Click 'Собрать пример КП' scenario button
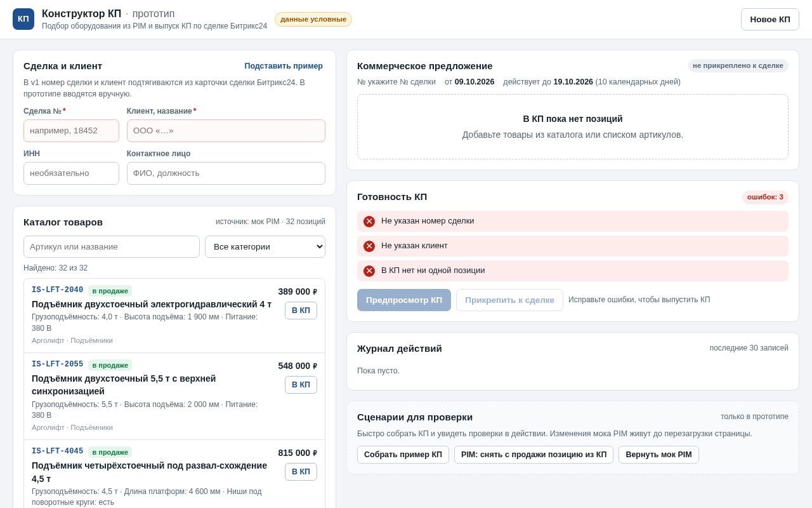Viewport: 812px width, 508px height. click(x=403, y=455)
